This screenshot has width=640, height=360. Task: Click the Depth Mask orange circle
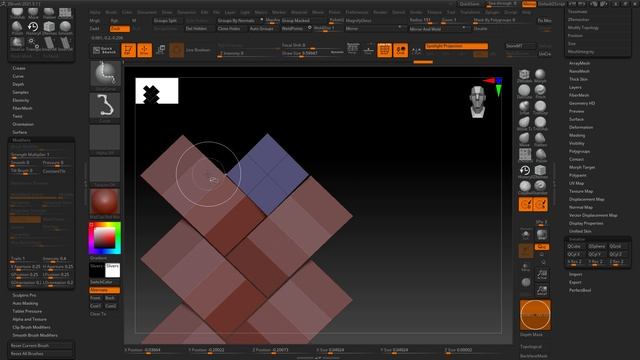pyautogui.click(x=535, y=315)
